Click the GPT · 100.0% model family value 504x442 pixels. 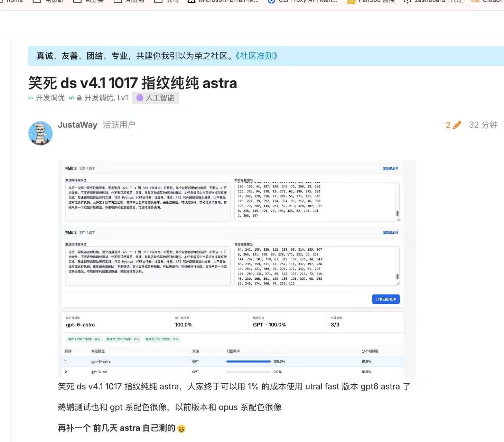[x=270, y=325]
